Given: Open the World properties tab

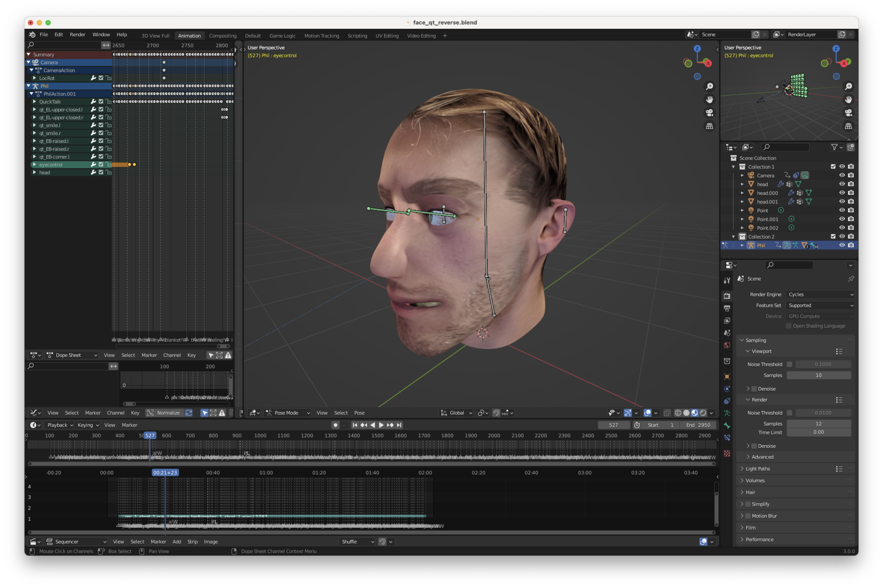Looking at the screenshot, I should point(727,345).
